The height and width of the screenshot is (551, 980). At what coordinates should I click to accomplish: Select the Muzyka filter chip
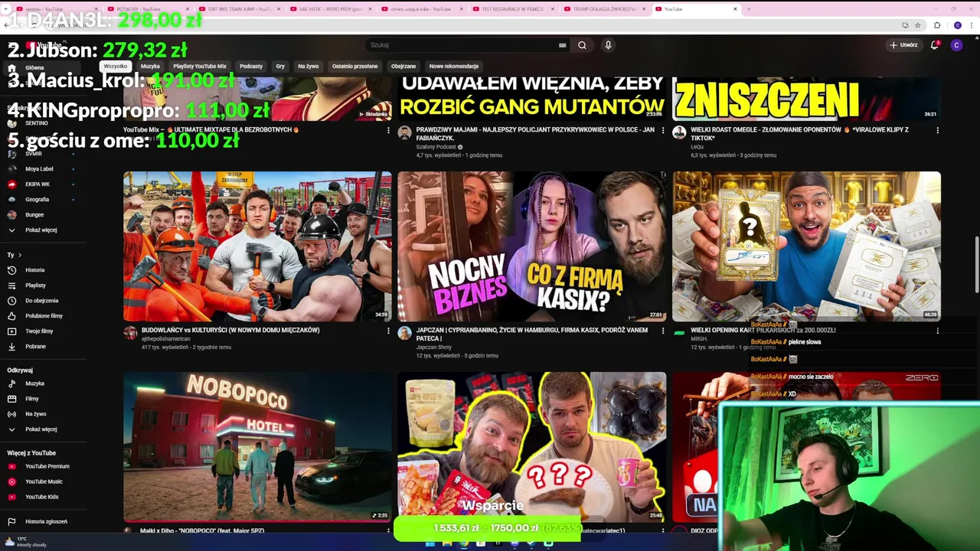[150, 67]
